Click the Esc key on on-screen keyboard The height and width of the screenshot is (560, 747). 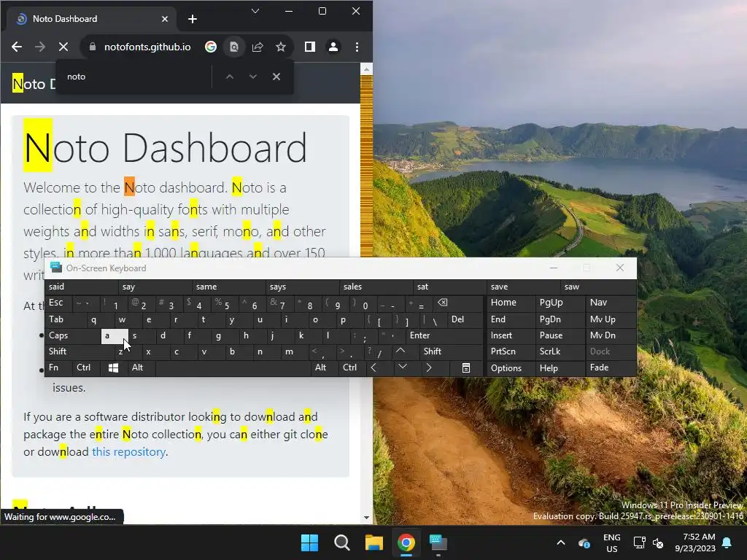[58, 303]
